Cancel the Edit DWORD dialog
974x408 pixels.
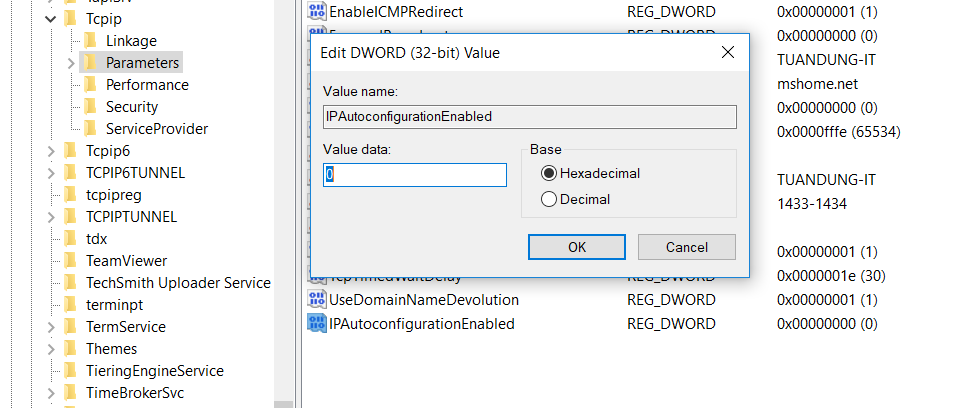pos(686,247)
